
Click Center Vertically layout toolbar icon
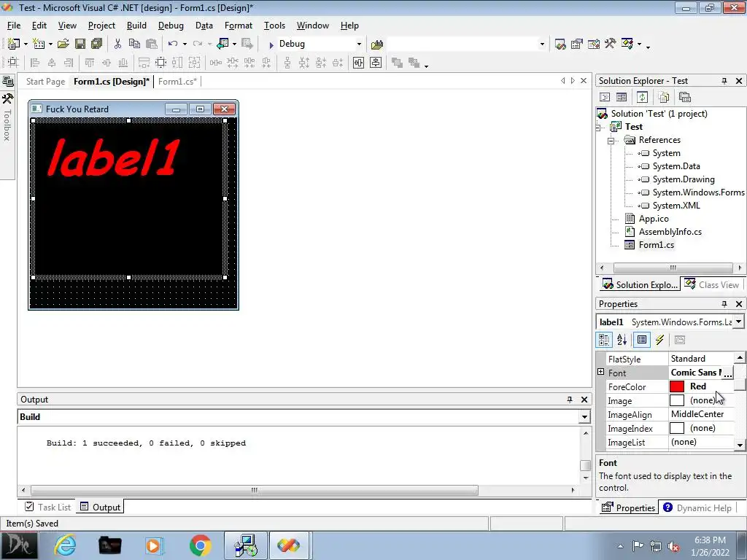(376, 63)
